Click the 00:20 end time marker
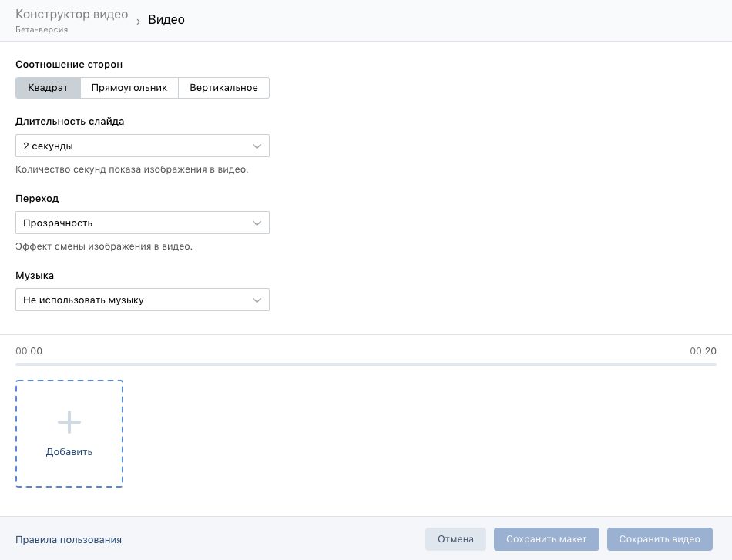732x560 pixels. click(703, 351)
